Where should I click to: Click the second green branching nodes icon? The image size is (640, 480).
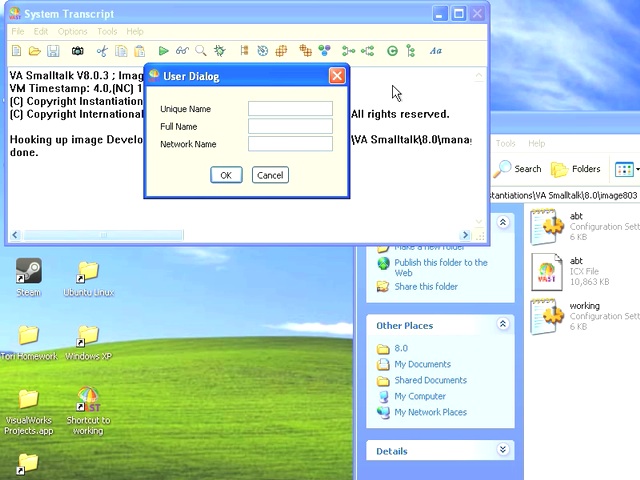point(367,51)
